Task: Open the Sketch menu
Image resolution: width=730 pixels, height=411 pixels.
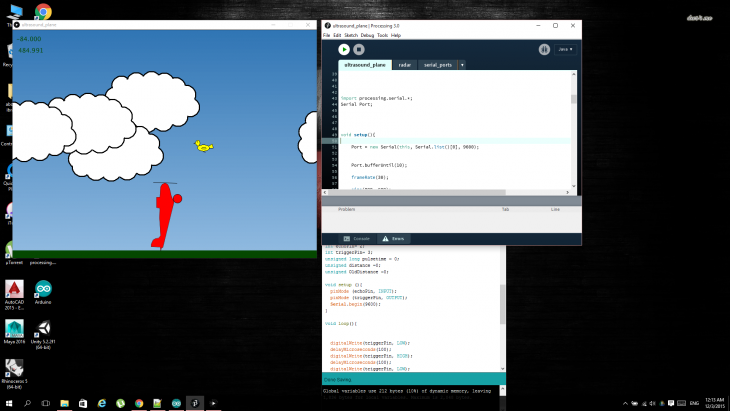Action: coord(353,35)
